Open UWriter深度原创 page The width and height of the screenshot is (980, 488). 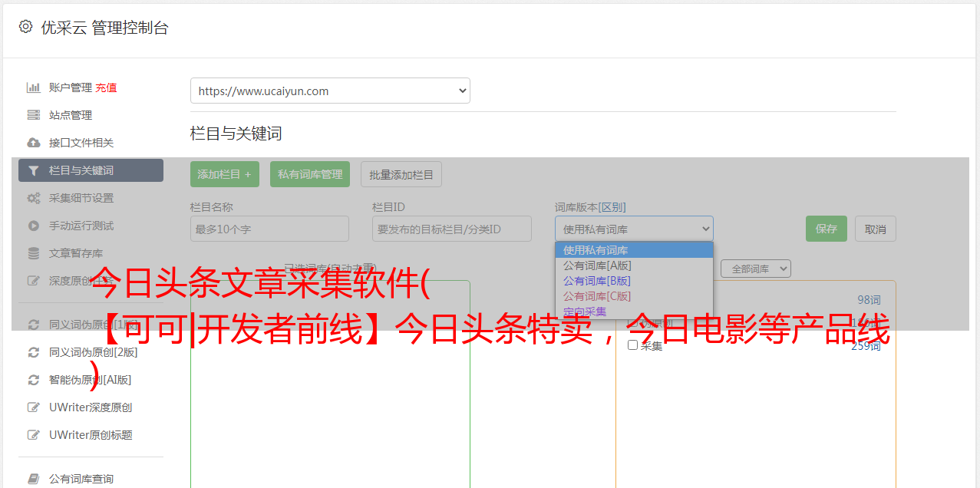pos(91,407)
